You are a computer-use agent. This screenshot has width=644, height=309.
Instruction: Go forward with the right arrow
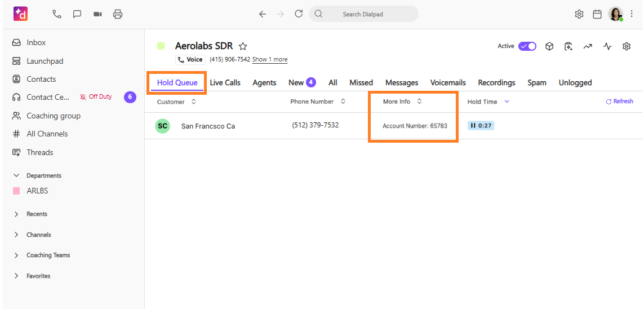click(x=281, y=14)
